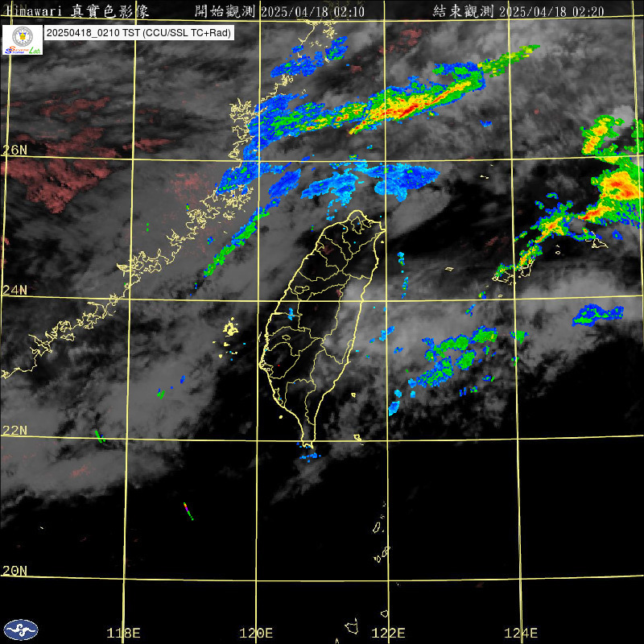Click the 122E longitude label
Viewport: 644px width, 644px height.
coord(388,633)
